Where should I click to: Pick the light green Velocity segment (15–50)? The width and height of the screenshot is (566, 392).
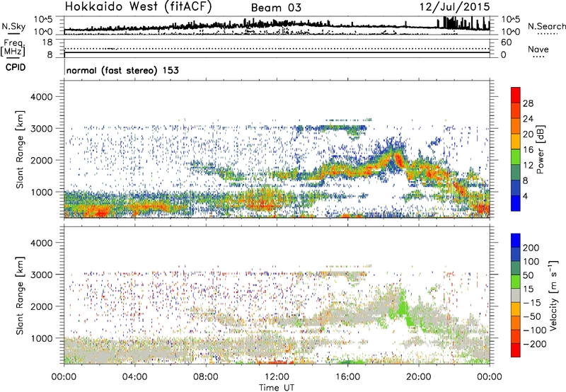[x=516, y=282]
